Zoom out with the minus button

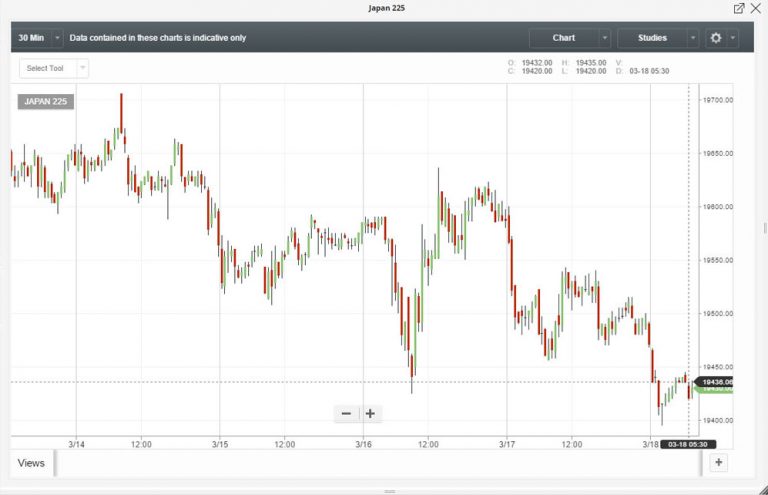[346, 414]
